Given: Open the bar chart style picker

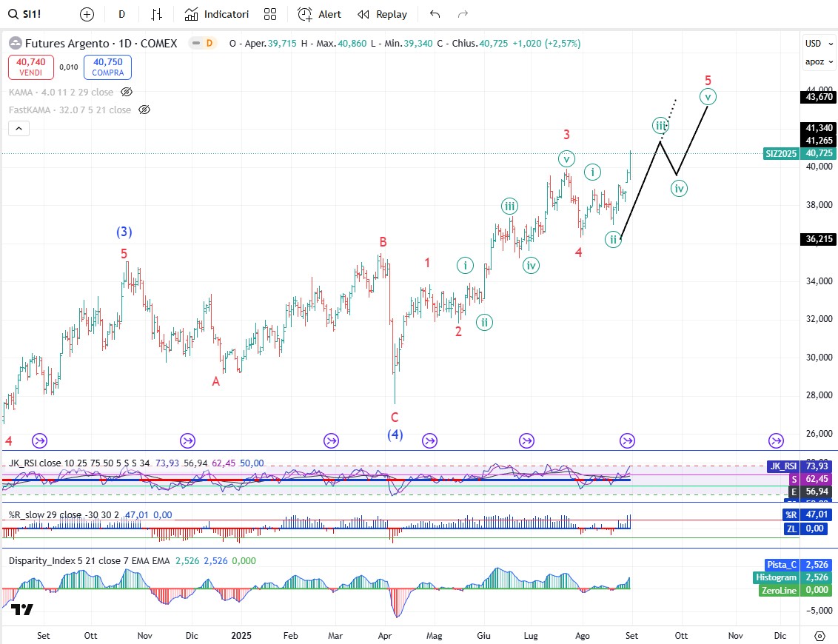Looking at the screenshot, I should [x=156, y=14].
